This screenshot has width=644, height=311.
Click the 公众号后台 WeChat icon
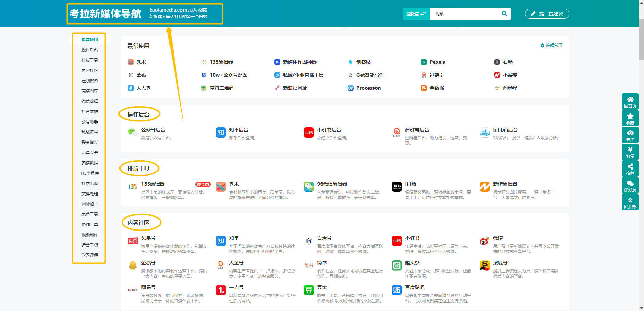tap(133, 133)
